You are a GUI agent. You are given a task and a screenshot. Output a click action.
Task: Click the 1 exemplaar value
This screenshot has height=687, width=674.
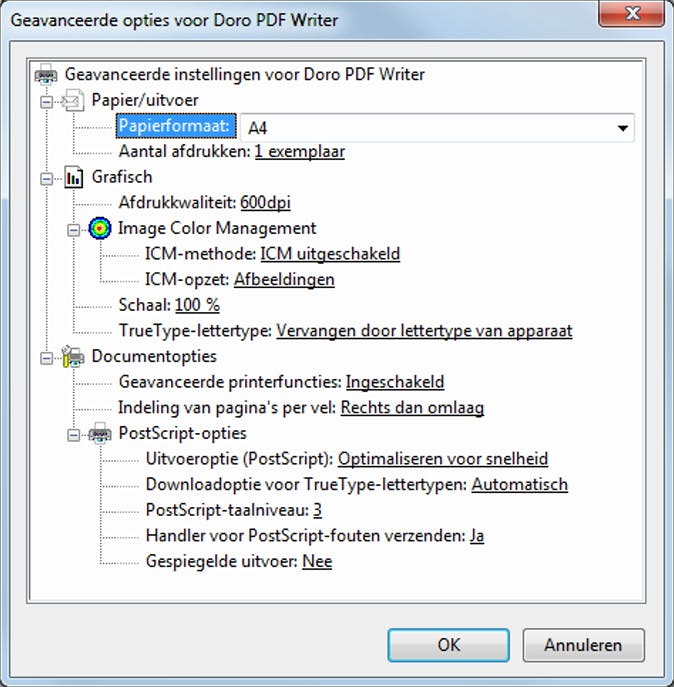tap(300, 152)
